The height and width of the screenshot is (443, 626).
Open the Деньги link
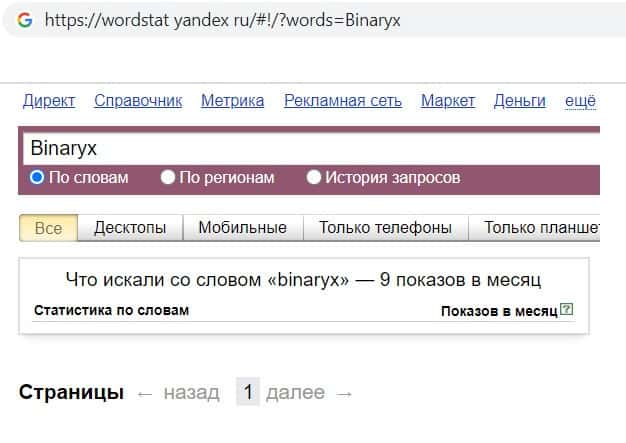[x=519, y=101]
